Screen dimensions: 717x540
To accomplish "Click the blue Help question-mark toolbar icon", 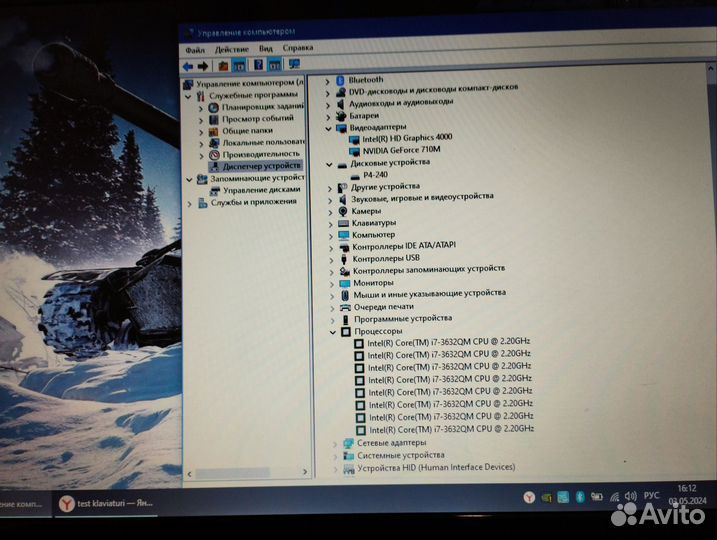I will (x=256, y=65).
